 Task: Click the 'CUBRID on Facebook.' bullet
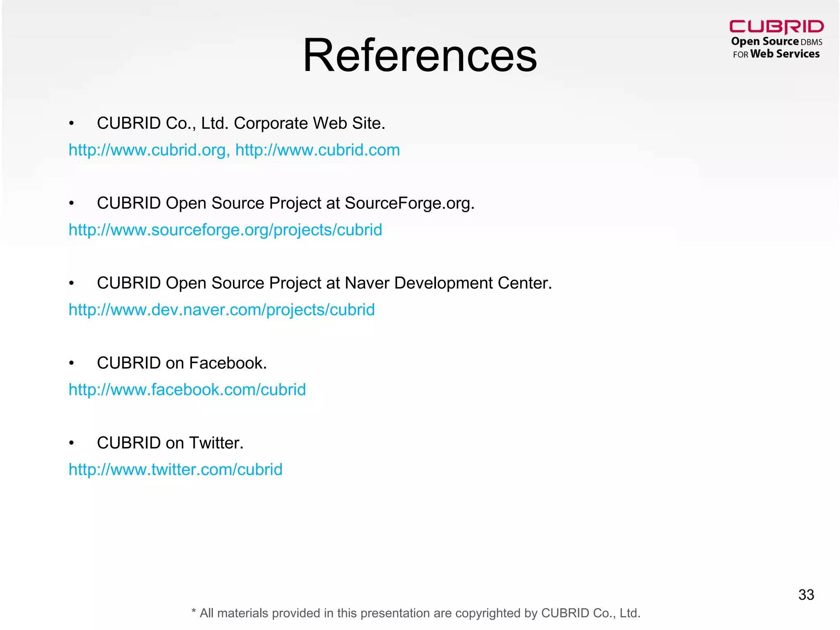(x=182, y=363)
